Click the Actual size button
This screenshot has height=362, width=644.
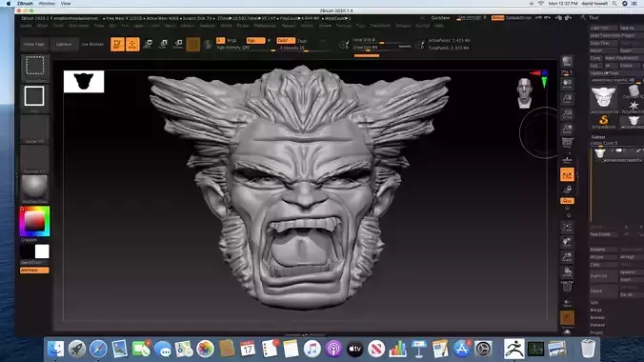(567, 113)
